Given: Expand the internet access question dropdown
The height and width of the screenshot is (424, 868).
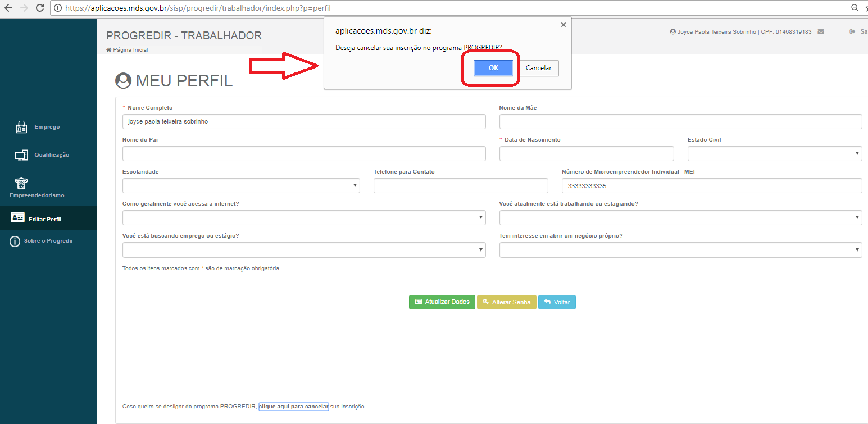Looking at the screenshot, I should [303, 217].
